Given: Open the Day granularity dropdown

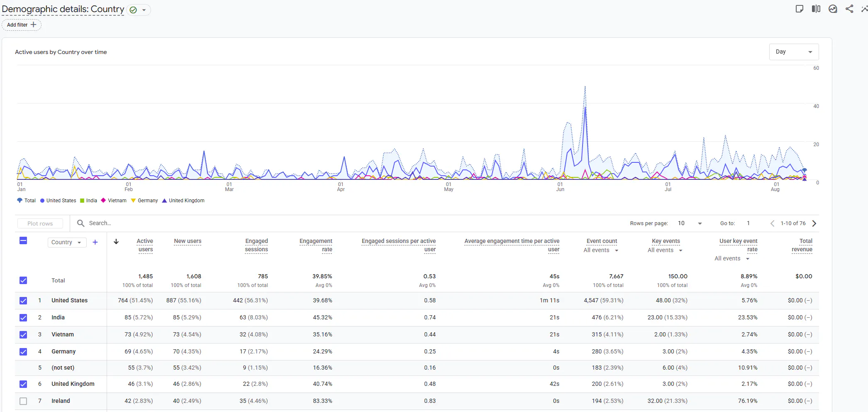Looking at the screenshot, I should click(794, 52).
